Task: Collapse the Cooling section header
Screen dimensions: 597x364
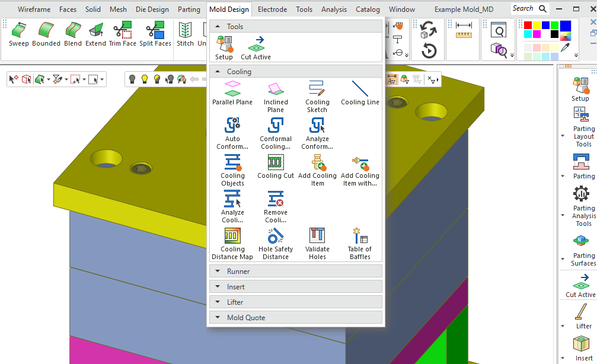Action: (x=296, y=72)
